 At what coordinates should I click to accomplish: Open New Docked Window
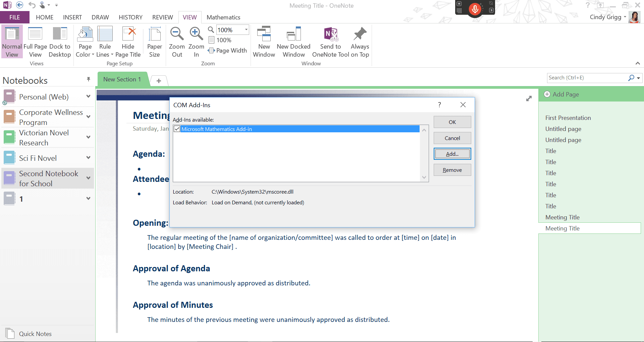pos(293,42)
